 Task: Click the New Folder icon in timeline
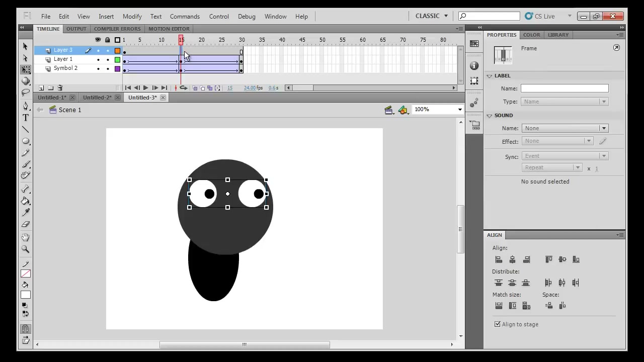(x=50, y=88)
